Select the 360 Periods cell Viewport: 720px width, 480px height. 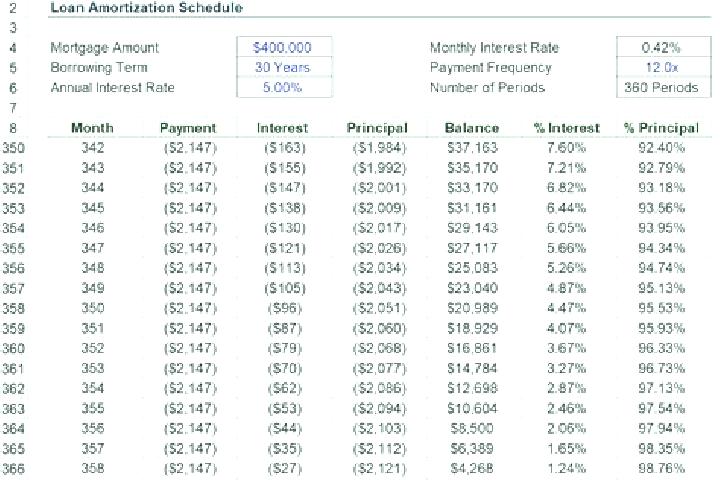664,87
